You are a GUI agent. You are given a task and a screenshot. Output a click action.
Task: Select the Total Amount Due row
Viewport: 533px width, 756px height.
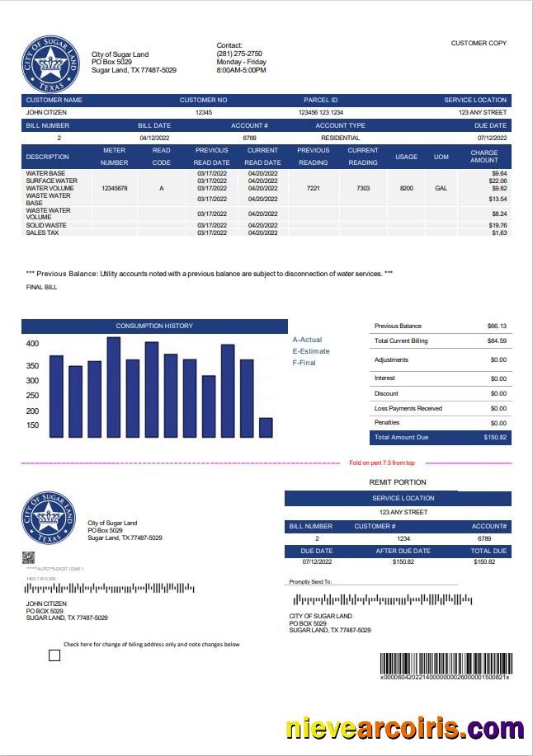(x=440, y=437)
